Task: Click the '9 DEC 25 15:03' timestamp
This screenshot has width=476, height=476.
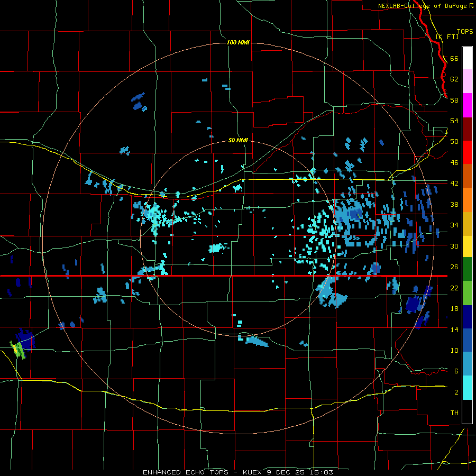Action: click(x=300, y=472)
